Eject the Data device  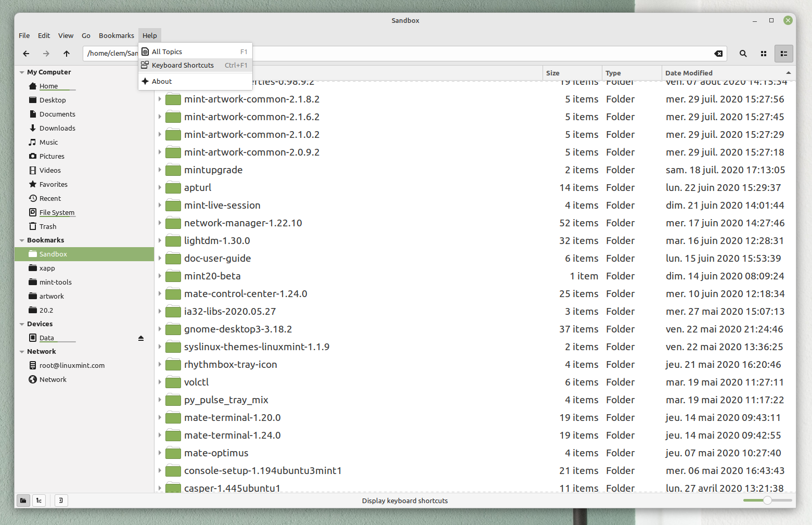pos(141,338)
